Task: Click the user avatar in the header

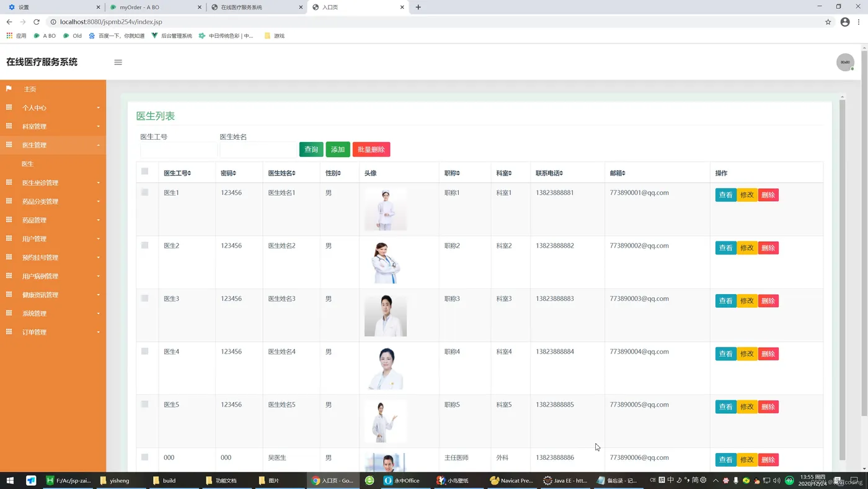Action: [x=845, y=62]
